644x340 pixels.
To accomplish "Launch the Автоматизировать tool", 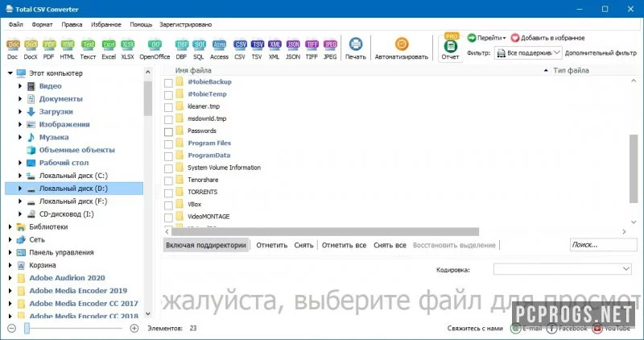I will [402, 49].
